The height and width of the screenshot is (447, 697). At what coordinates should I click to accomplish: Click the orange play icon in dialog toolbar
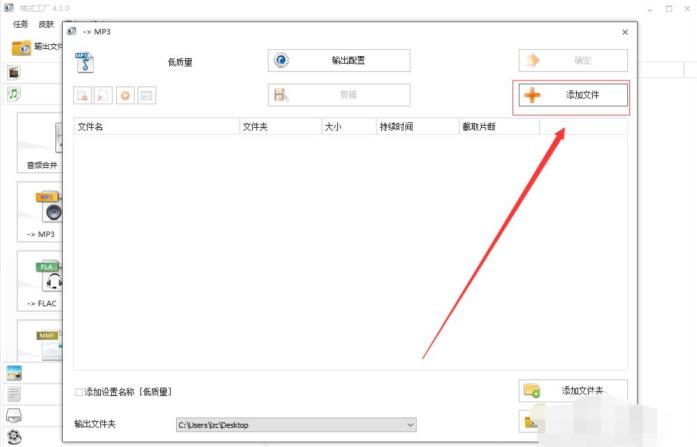click(x=125, y=96)
